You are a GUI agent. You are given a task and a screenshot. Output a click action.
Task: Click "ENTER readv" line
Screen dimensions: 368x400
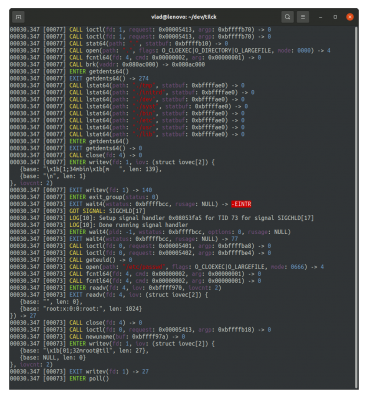[115, 288]
